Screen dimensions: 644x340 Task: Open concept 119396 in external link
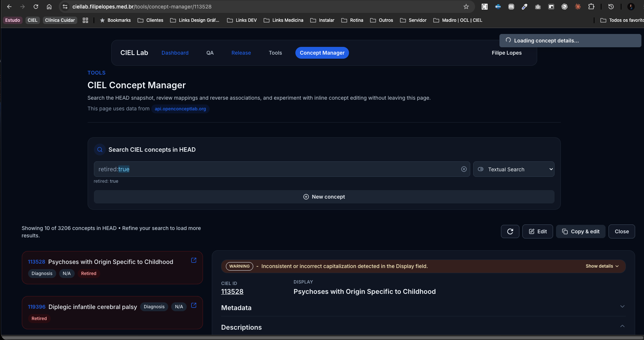tap(194, 305)
